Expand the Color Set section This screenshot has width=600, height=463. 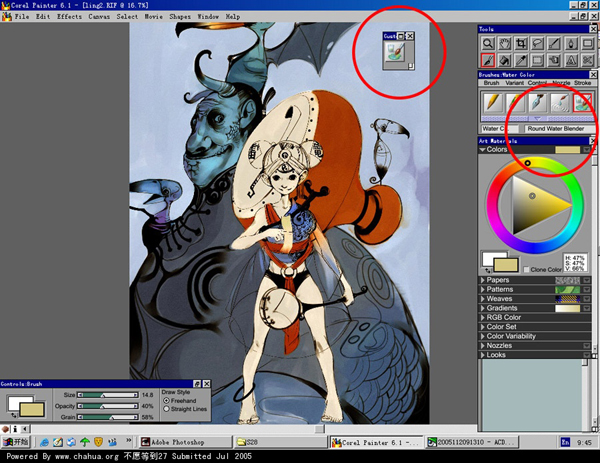coord(483,327)
